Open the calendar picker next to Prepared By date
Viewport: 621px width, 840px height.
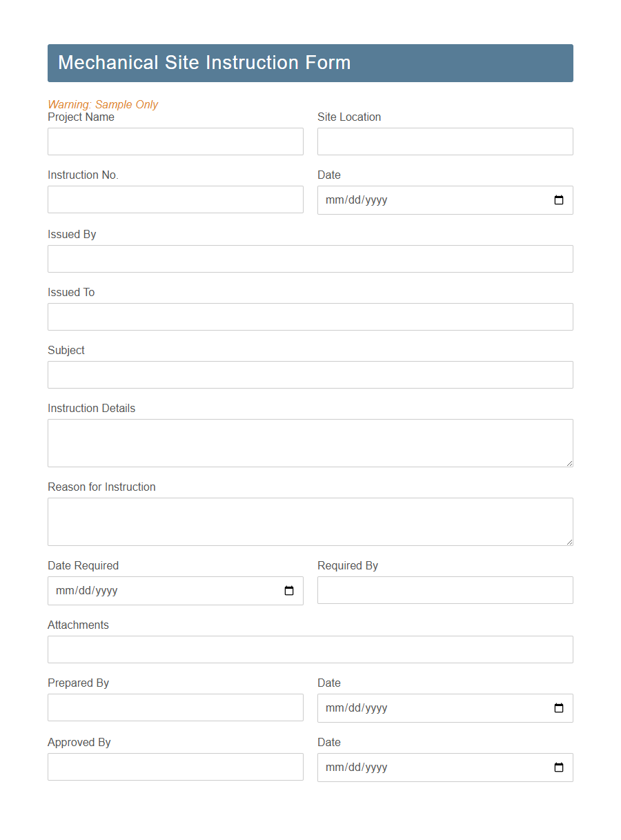(x=559, y=708)
